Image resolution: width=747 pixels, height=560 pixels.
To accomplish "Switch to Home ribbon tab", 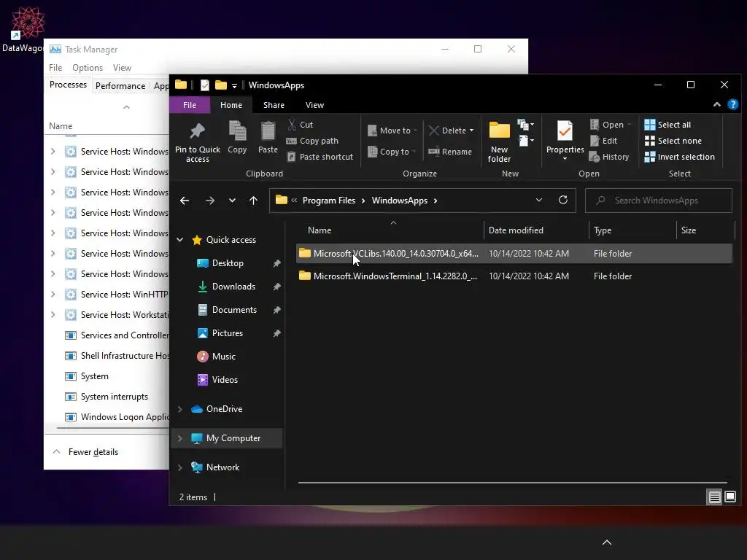I will [x=231, y=105].
